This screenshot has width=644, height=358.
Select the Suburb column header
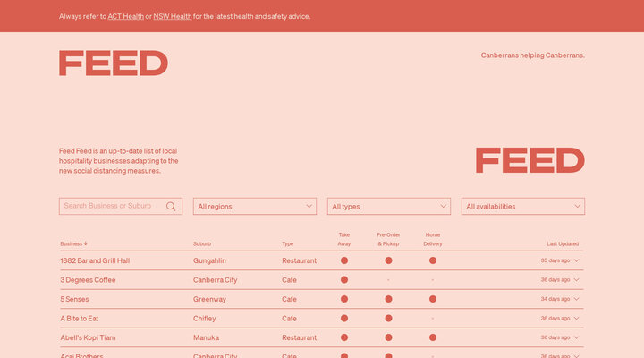point(202,243)
